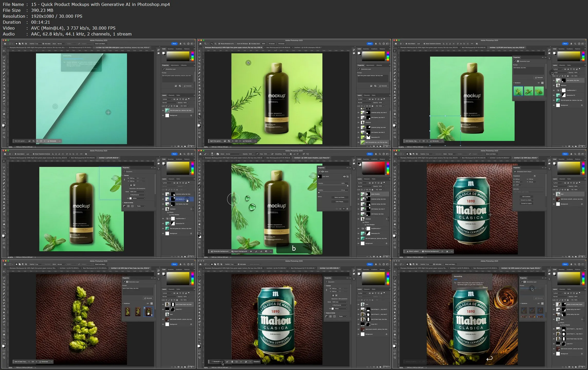The height and width of the screenshot is (370, 588).
Task: Choose portrait canvas orientation in Generative Fill cursor frame
Action: [333, 295]
